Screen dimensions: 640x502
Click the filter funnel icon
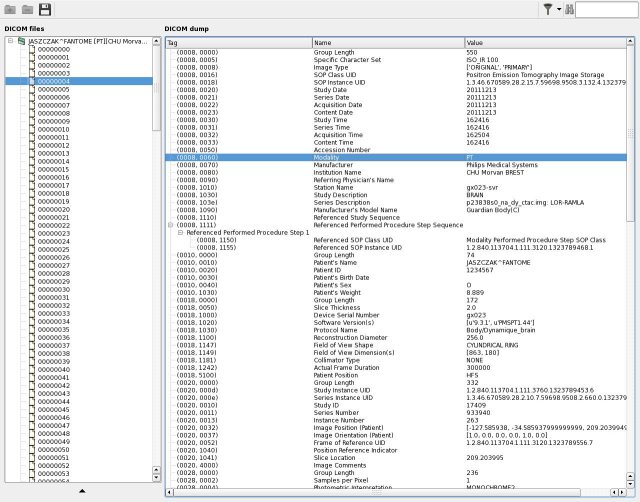click(546, 10)
